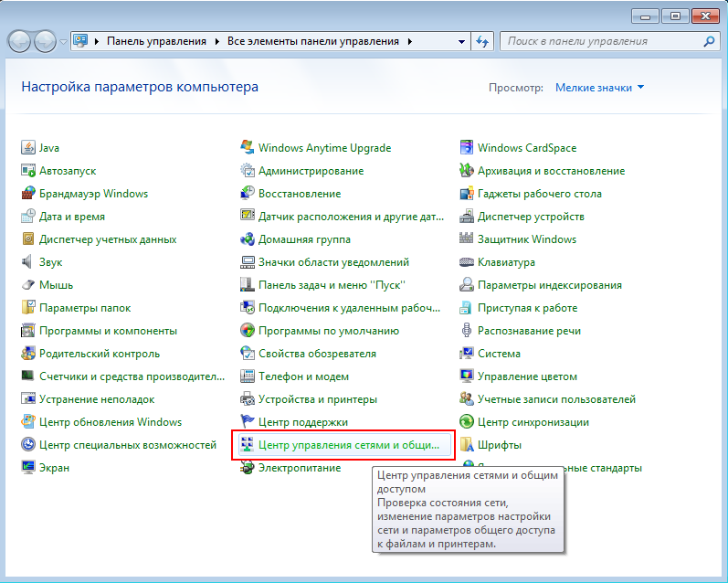Open the Java control panel icon
Screen dimensions: 728x583
click(27, 148)
